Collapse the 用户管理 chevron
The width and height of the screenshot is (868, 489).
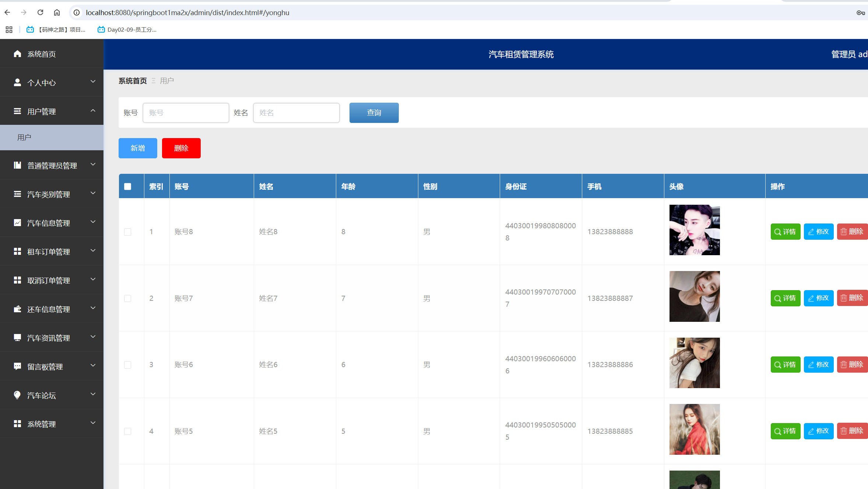point(93,110)
